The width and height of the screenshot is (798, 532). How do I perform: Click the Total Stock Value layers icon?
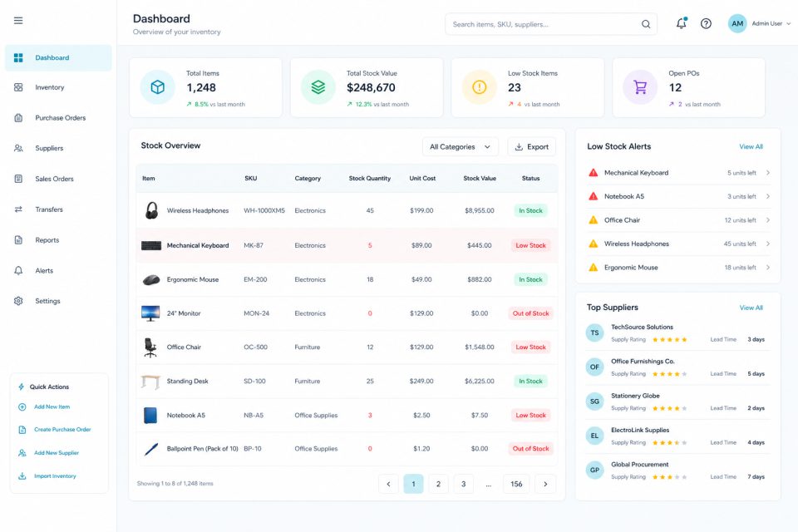[x=318, y=87]
